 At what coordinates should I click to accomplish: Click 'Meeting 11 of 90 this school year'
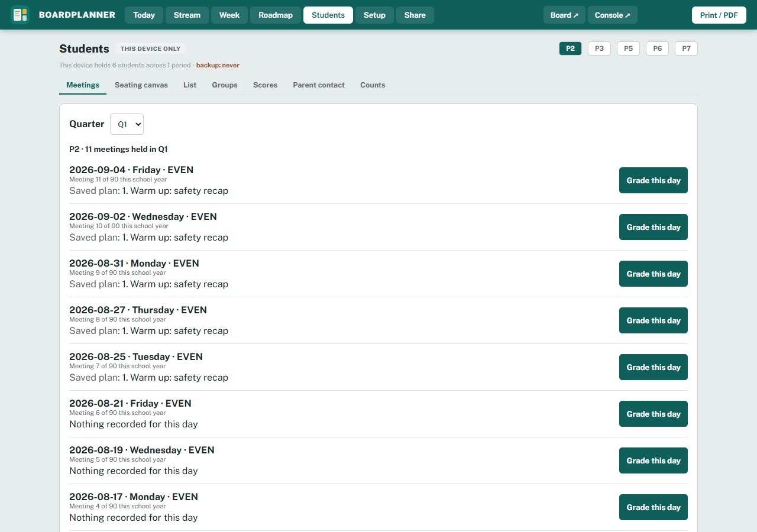pyautogui.click(x=118, y=179)
